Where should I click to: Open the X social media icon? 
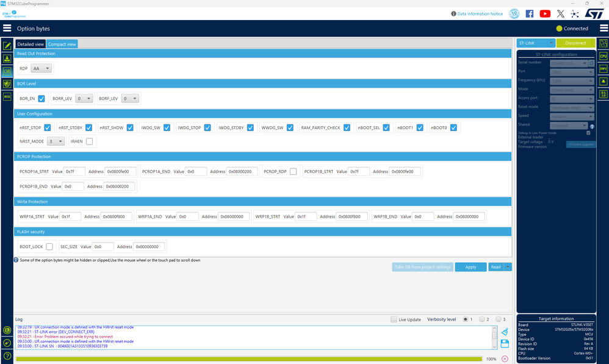pos(560,13)
